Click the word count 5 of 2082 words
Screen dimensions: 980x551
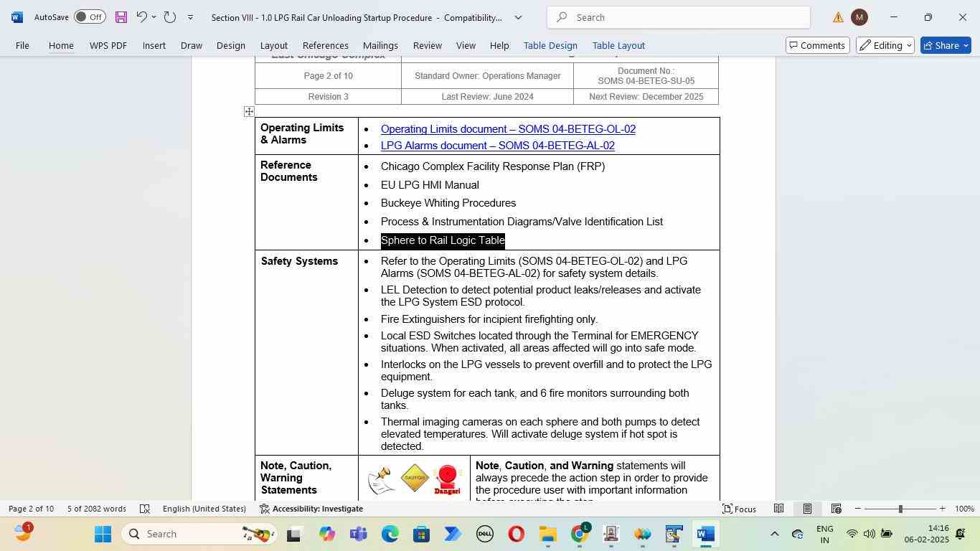[x=97, y=509]
